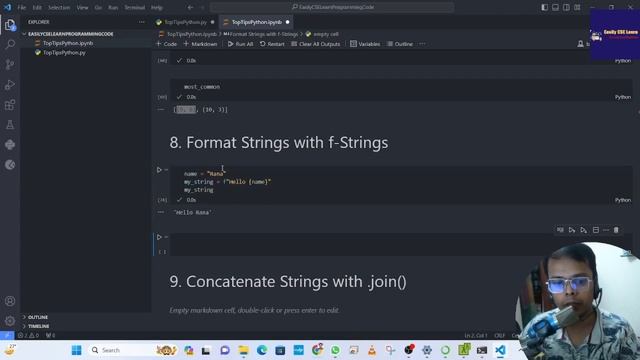Open Microsoft Edge from taskbar
The image size is (640, 360).
pyautogui.click(x=262, y=350)
